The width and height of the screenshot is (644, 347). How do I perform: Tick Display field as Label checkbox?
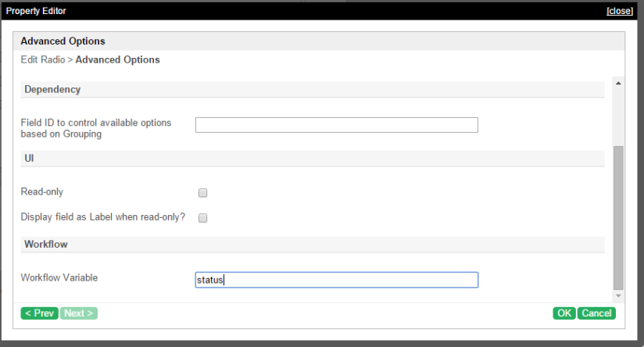coord(202,218)
